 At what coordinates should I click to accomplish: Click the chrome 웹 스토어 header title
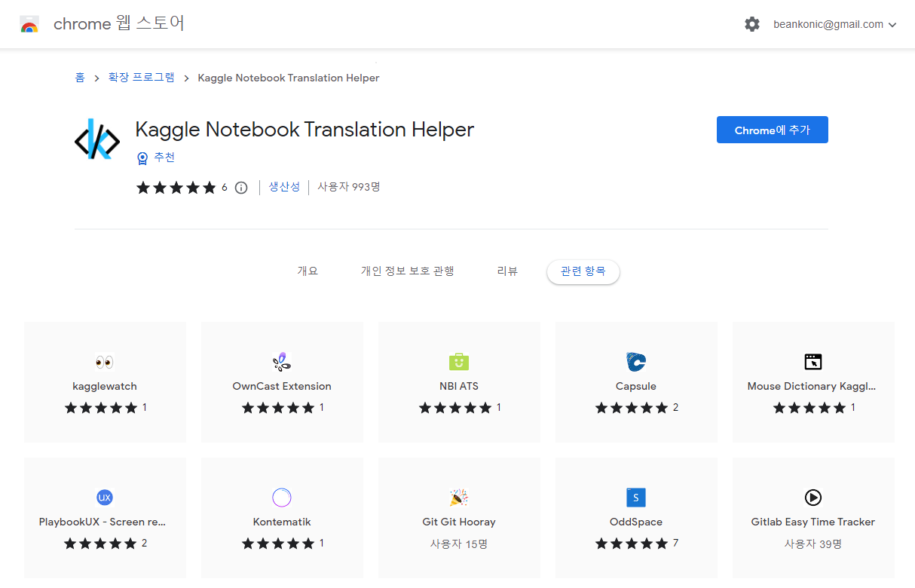[x=119, y=24]
